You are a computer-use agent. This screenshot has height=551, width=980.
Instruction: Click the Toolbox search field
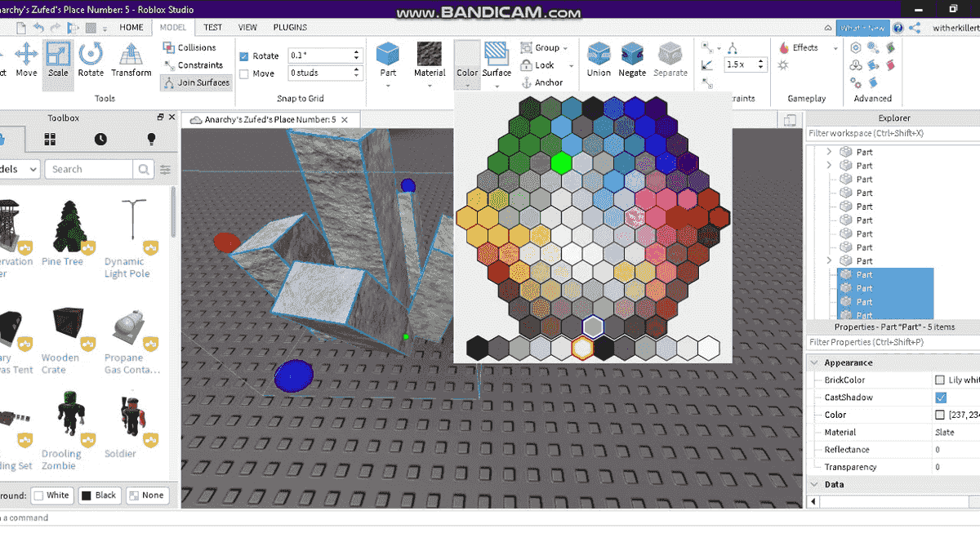point(90,169)
